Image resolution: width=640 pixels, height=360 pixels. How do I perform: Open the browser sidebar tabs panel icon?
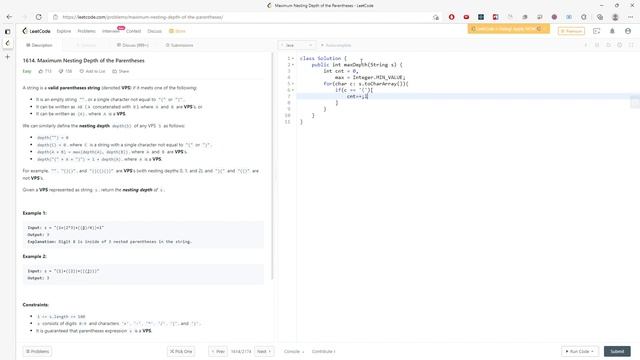[x=7, y=31]
